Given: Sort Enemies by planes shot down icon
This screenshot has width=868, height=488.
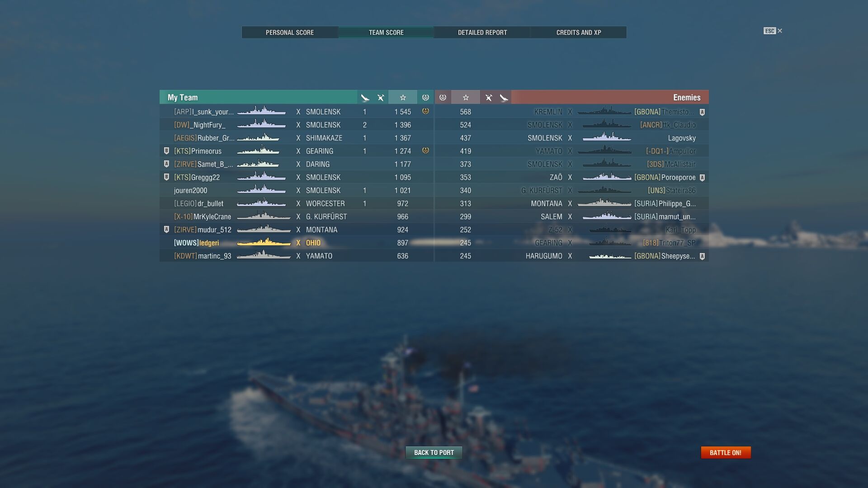Looking at the screenshot, I should click(x=489, y=98).
